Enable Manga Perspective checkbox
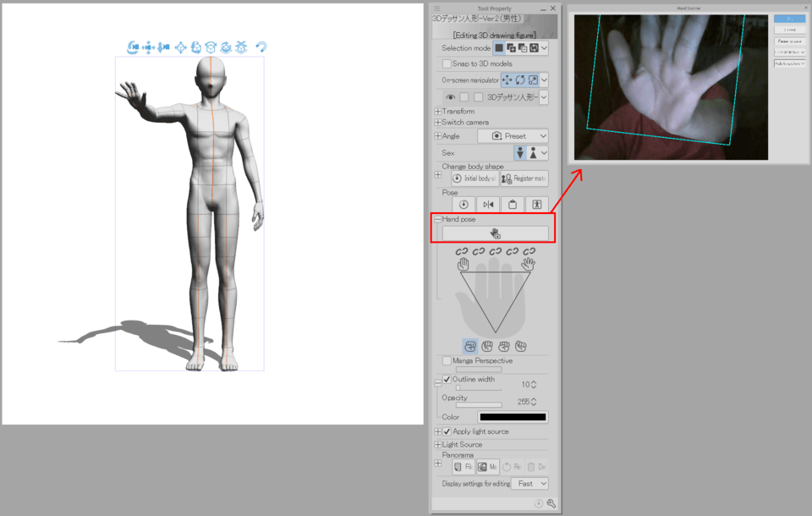The height and width of the screenshot is (516, 812). 447,360
